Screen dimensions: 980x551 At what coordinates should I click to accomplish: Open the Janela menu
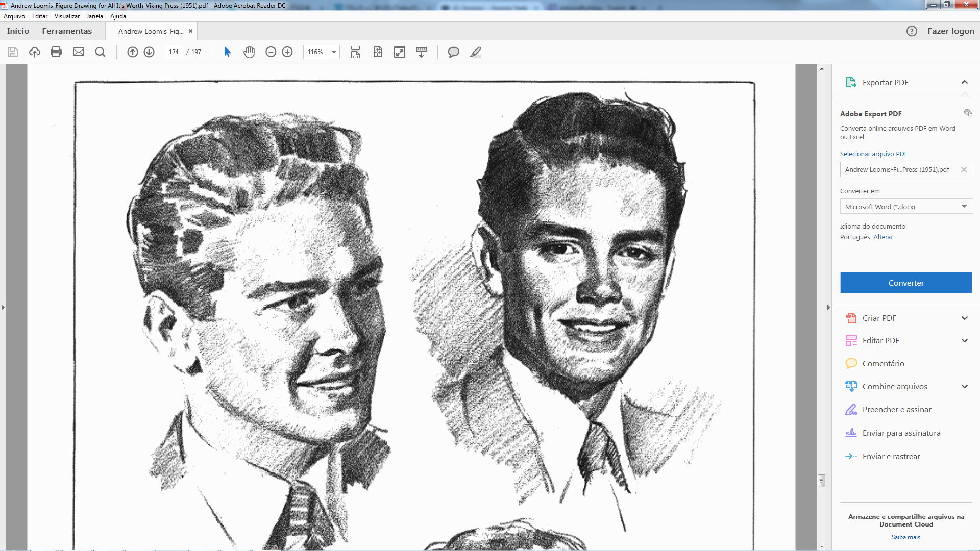point(94,16)
